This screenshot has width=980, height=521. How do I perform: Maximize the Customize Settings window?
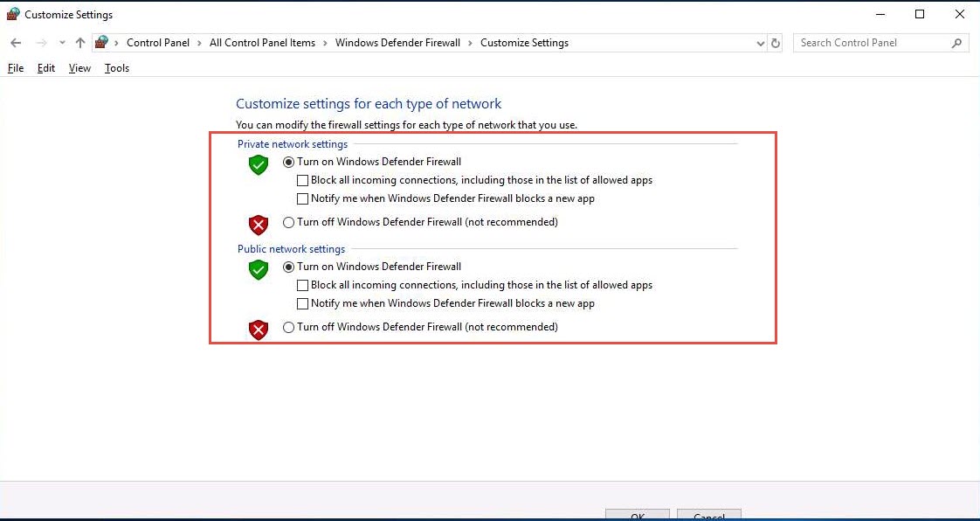pyautogui.click(x=920, y=14)
